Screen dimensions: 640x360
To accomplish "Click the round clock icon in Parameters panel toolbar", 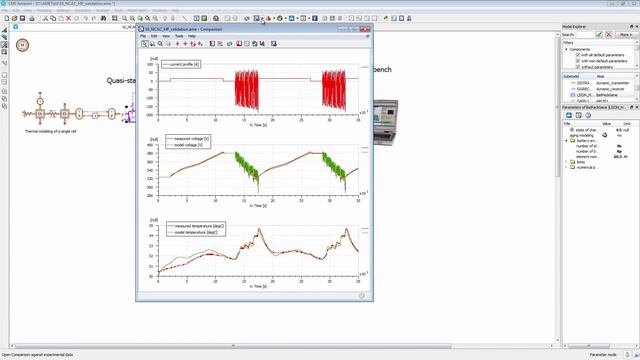I will 588,116.
